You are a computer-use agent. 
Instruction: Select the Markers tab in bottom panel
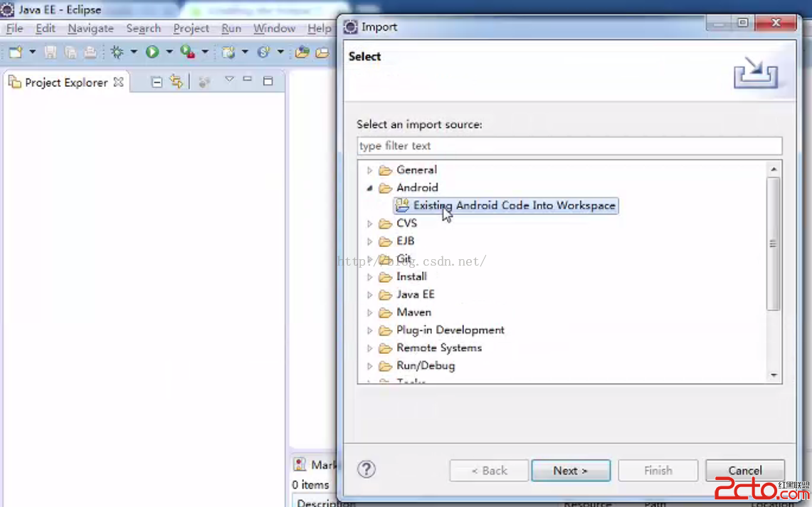pos(315,464)
